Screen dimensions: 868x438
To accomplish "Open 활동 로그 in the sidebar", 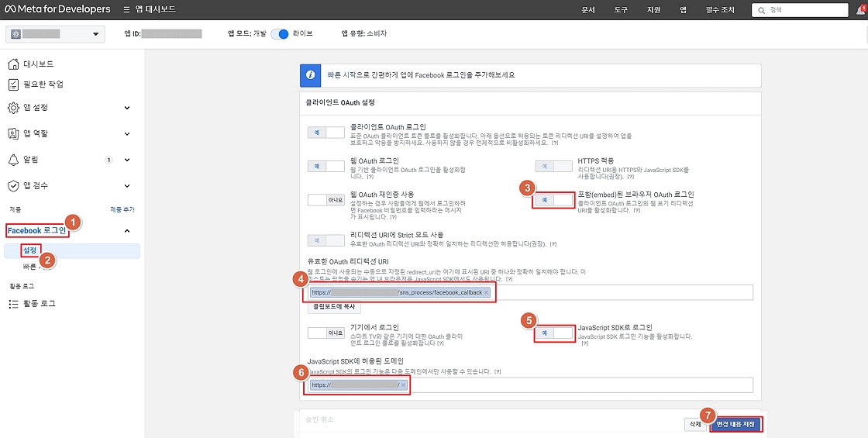I will [x=40, y=303].
